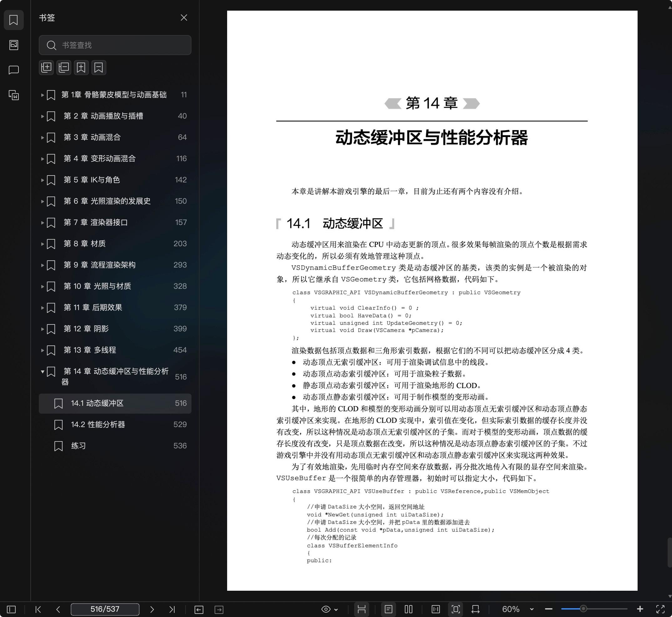Jump to bookmark 第 9 章 流程渲染架构
The height and width of the screenshot is (617, 672).
115,265
